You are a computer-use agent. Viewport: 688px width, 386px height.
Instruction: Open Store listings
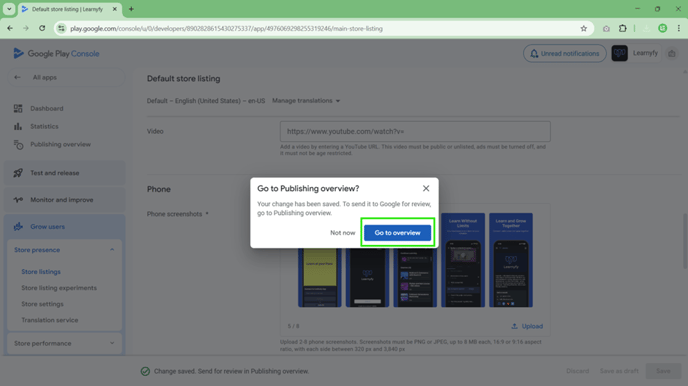click(x=41, y=272)
